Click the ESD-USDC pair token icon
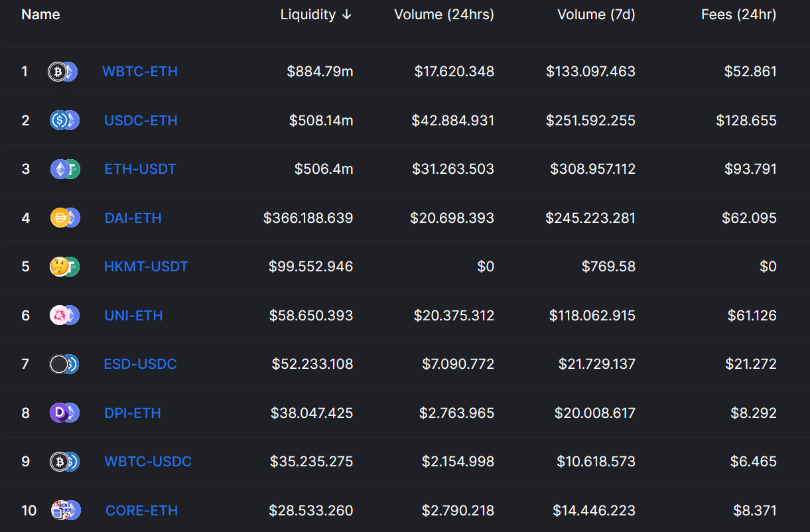Screen dimensions: 810x532 click(x=64, y=364)
